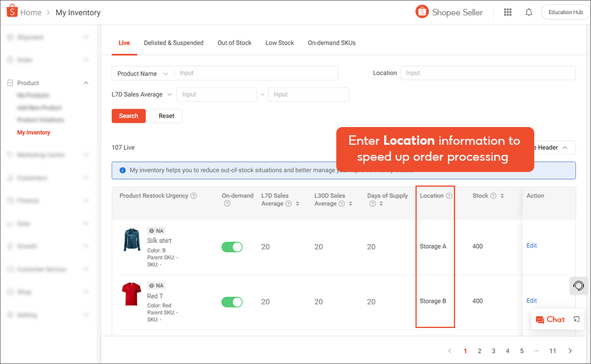Click the NA urgency badge for Red T

point(157,285)
